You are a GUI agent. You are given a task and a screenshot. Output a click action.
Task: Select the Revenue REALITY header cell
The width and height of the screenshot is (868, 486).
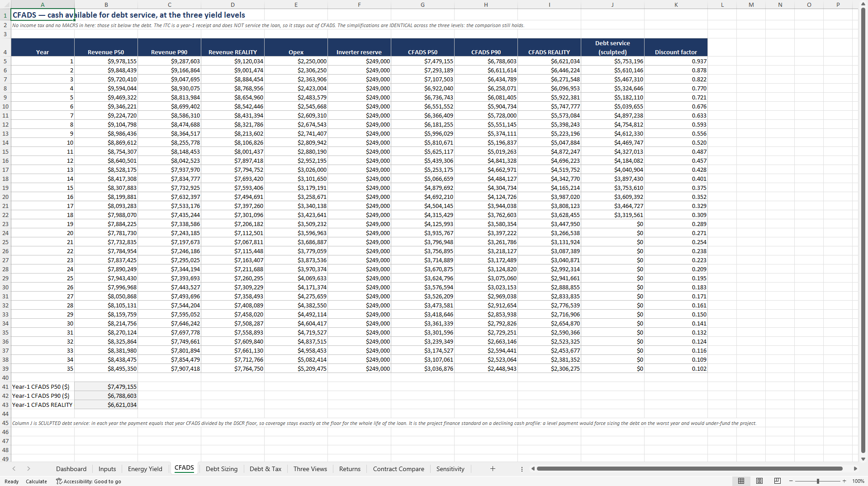pyautogui.click(x=232, y=47)
